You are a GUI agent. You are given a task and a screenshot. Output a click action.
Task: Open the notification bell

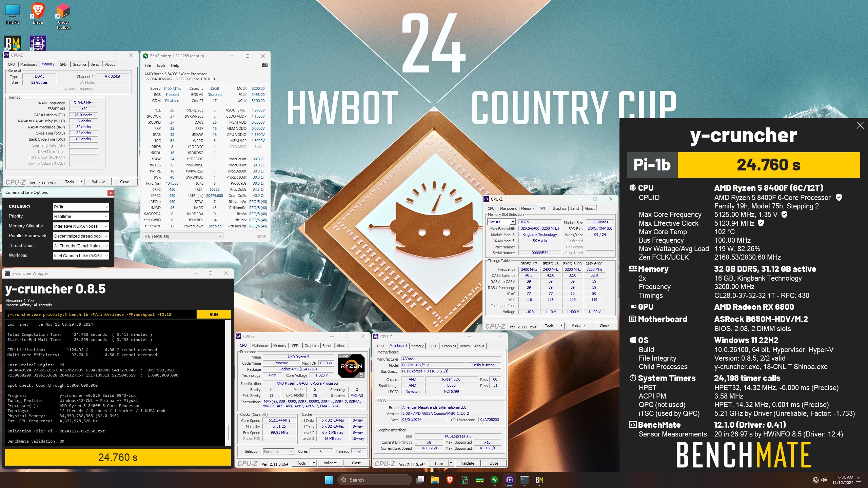(859, 480)
